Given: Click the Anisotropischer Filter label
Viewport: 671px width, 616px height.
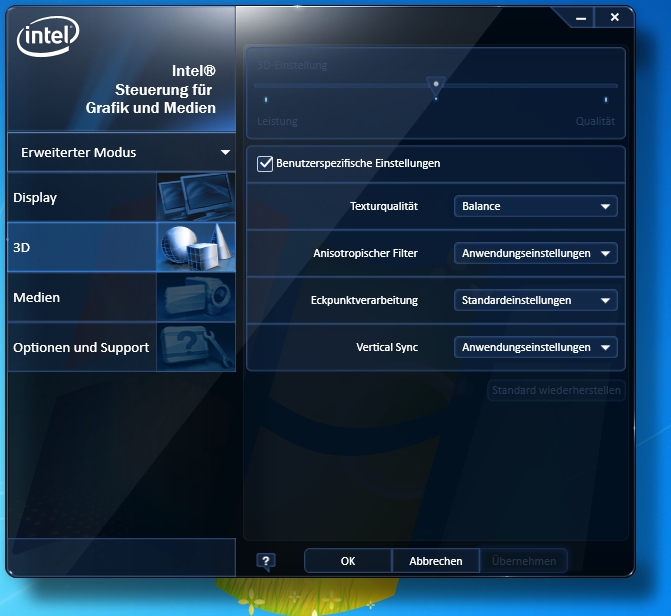Looking at the screenshot, I should click(x=365, y=253).
